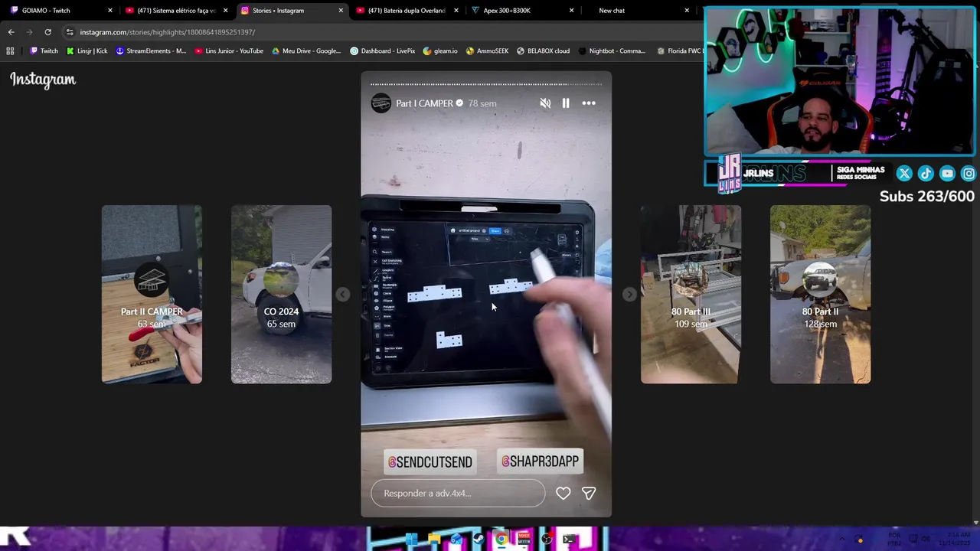
Task: Switch to 'Sistema elétrico faça' YouTube tab
Action: click(x=175, y=11)
